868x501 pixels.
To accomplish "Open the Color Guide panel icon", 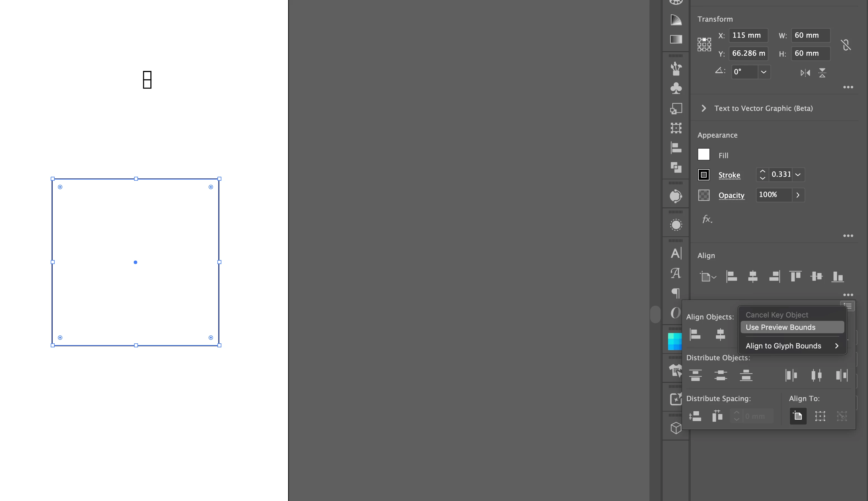I will [x=676, y=20].
